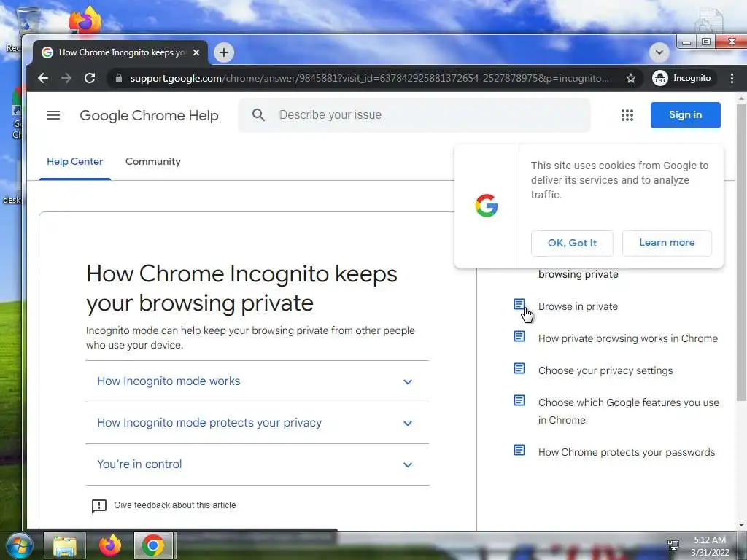Click article icon beside Choose which Google features
The width and height of the screenshot is (747, 560).
[x=519, y=400]
